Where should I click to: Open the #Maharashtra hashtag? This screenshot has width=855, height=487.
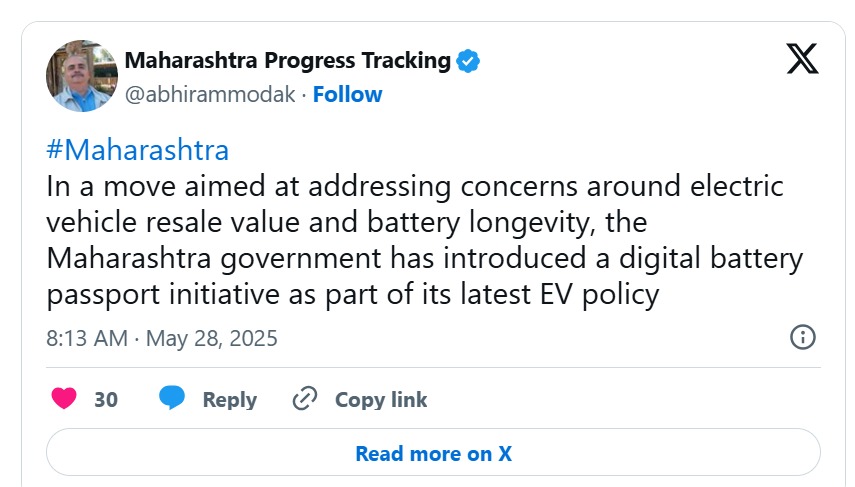pyautogui.click(x=138, y=151)
